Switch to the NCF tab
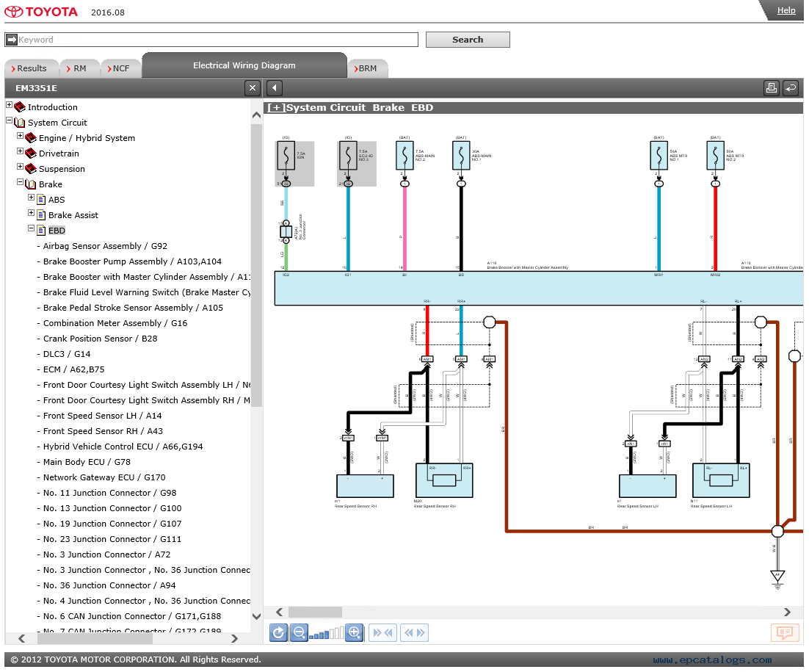Screen dimensions: 809x672 click(120, 68)
